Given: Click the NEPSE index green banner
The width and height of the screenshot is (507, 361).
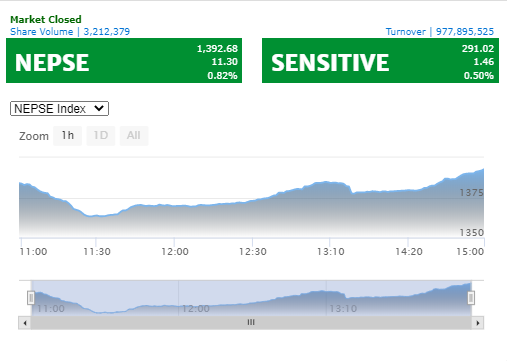Looking at the screenshot, I should tap(124, 61).
